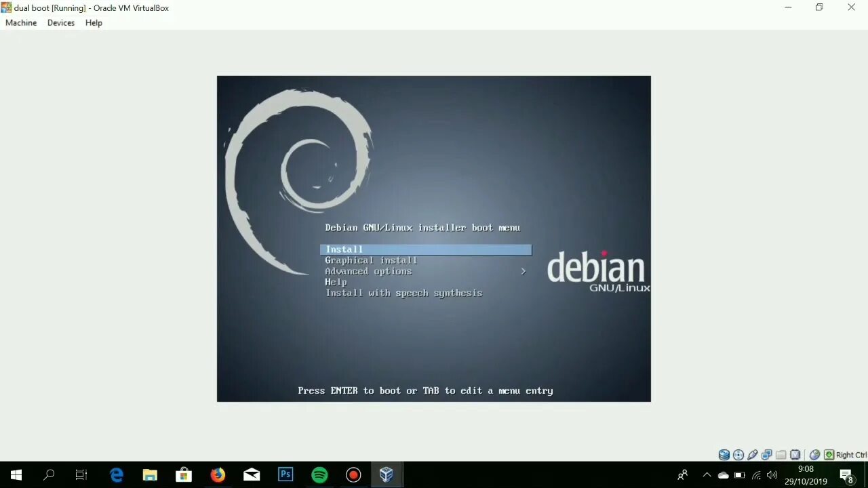Open Task View on taskbar

click(x=81, y=474)
